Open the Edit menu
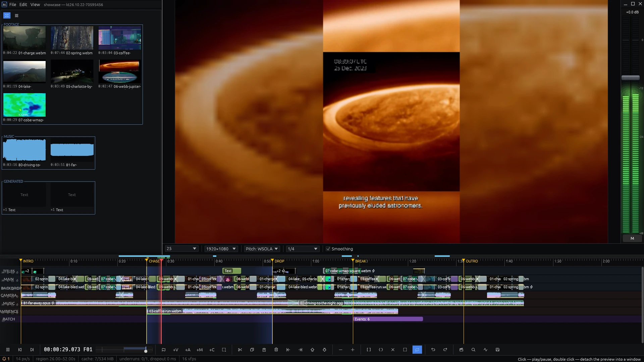The width and height of the screenshot is (644, 362). point(23,4)
